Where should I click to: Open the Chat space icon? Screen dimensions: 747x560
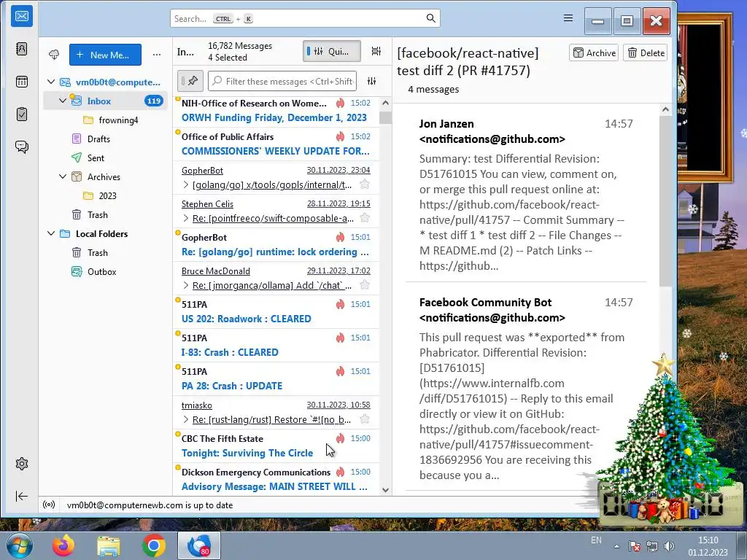point(21,147)
